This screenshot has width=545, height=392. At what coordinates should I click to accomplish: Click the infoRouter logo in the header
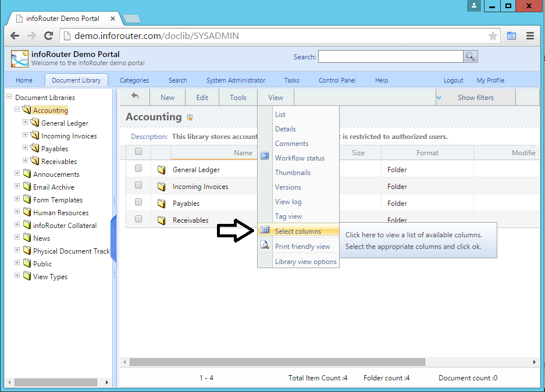19,58
